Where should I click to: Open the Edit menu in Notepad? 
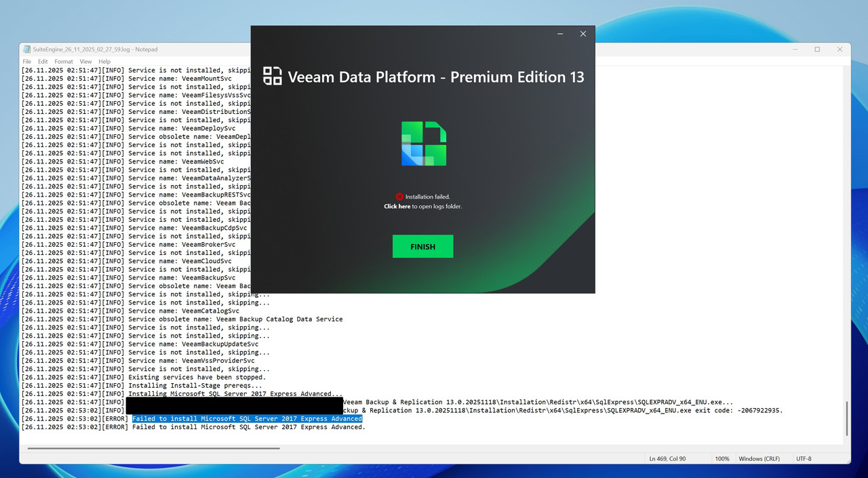43,61
